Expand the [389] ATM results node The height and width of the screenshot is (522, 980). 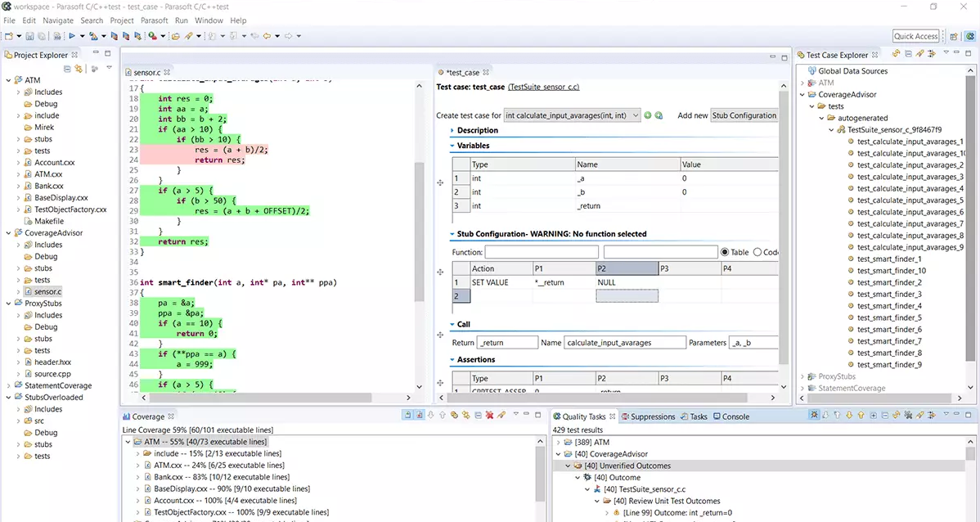click(x=559, y=442)
